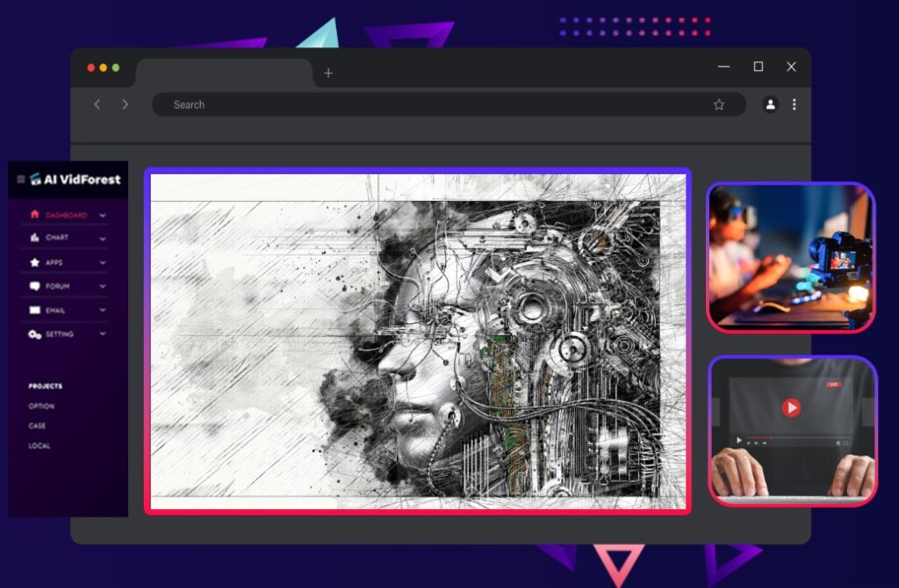Open the Case project link

(x=37, y=426)
